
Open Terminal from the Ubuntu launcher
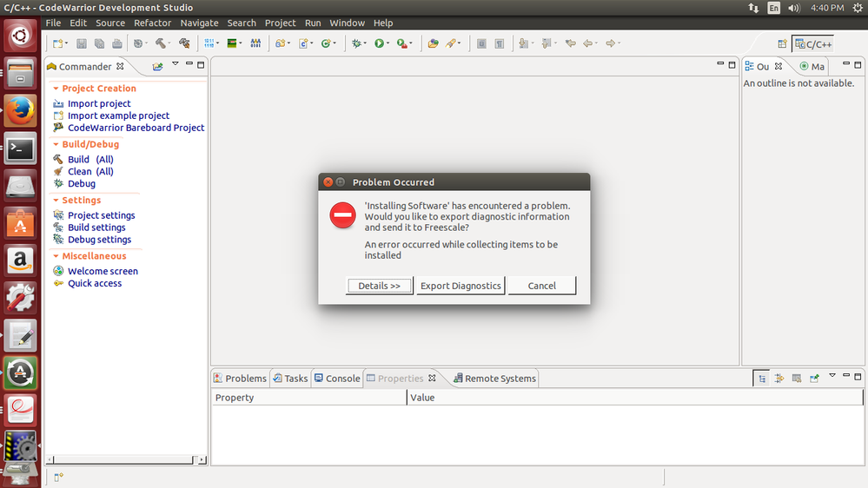21,148
